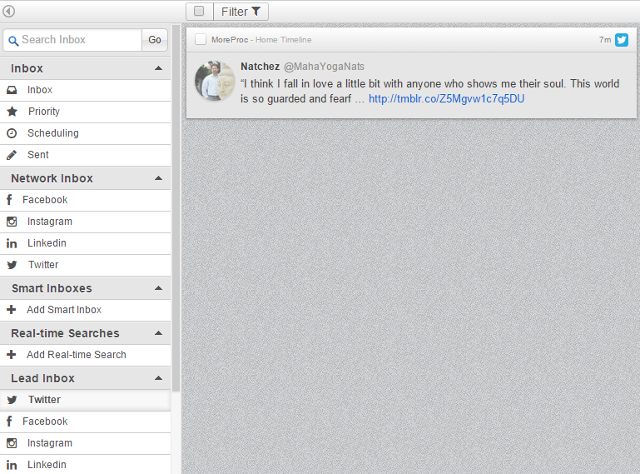
Task: Click the Inbox section header title
Action: point(27,68)
